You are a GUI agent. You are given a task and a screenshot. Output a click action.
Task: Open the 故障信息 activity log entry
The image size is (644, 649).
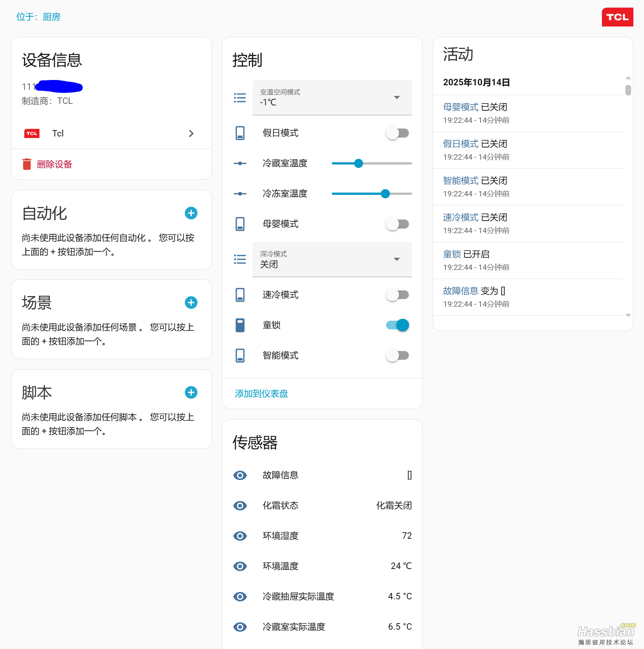click(x=460, y=291)
